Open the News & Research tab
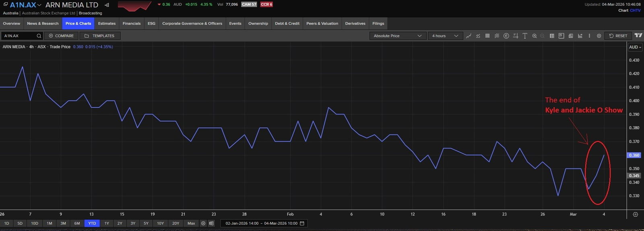This screenshot has height=231, width=644. tap(43, 23)
